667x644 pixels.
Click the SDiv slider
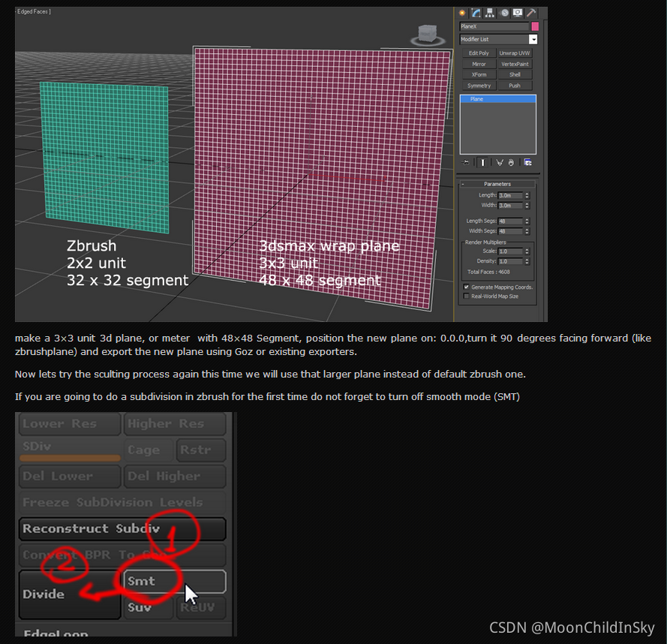point(70,451)
